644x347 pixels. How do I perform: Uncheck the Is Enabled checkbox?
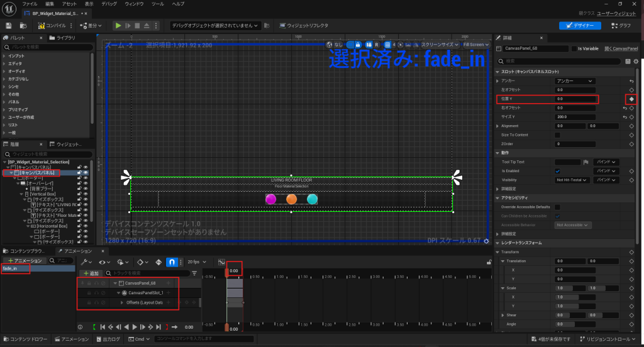pyautogui.click(x=557, y=171)
